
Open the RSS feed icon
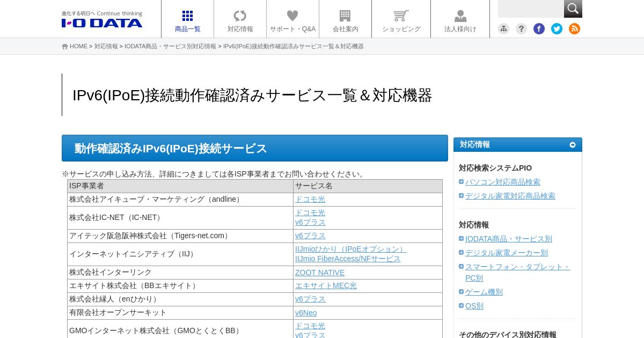coord(574,29)
